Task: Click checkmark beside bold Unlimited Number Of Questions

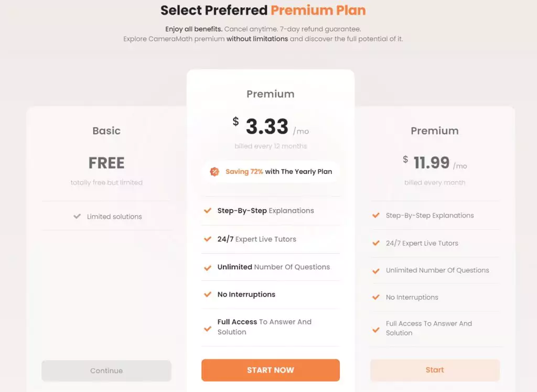Action: coord(208,268)
